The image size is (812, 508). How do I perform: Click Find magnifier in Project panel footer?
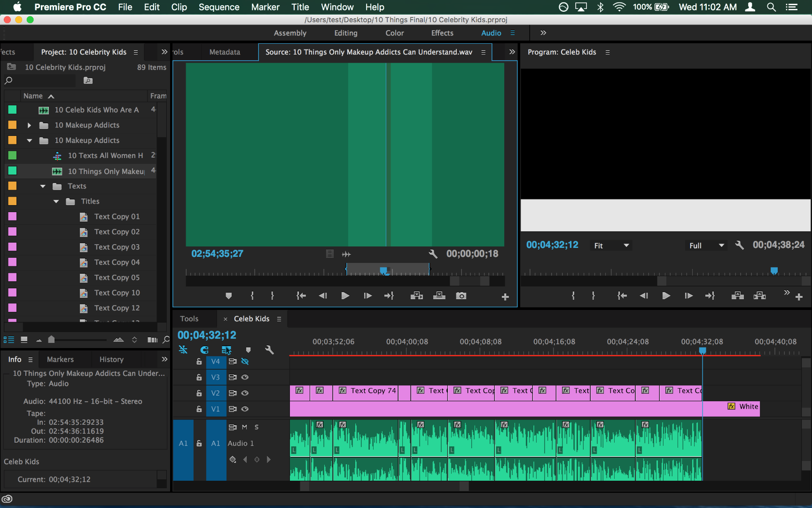[166, 340]
